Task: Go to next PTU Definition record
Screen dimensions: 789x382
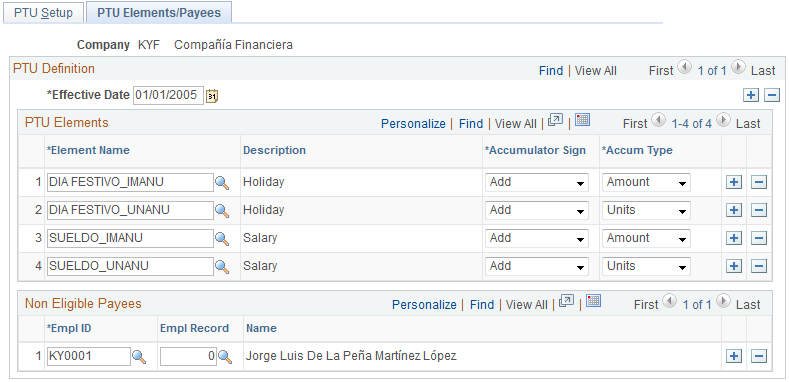Action: [738, 66]
